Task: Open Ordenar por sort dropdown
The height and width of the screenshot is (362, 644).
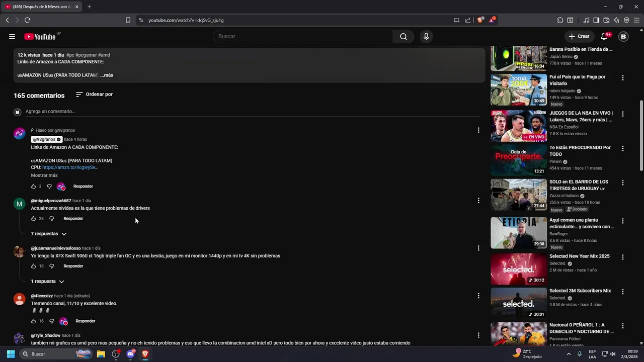Action: pyautogui.click(x=94, y=95)
